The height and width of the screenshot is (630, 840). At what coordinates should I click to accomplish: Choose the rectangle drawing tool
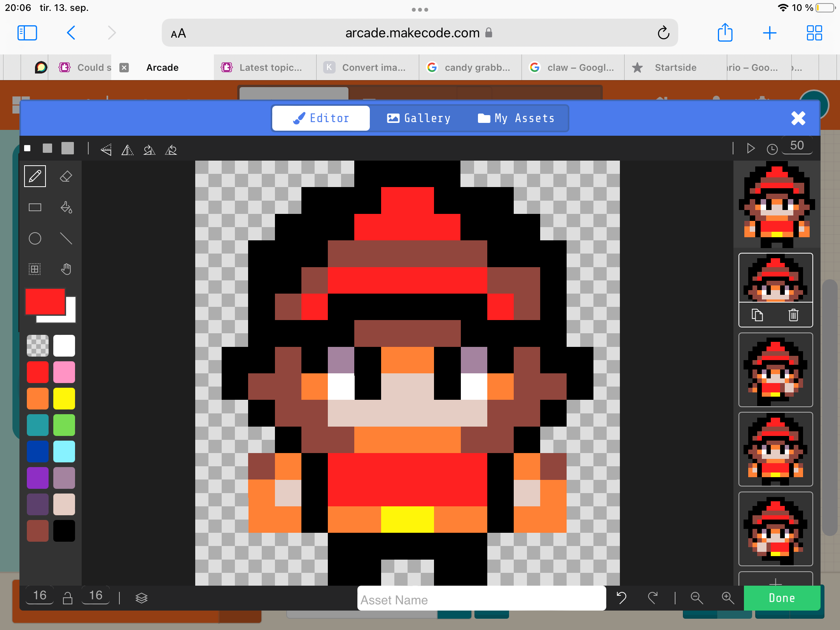coord(35,207)
